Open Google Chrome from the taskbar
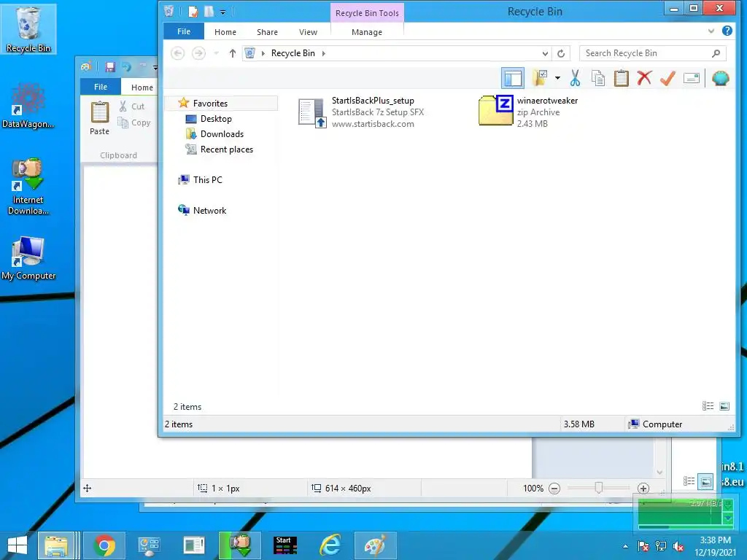 point(104,545)
